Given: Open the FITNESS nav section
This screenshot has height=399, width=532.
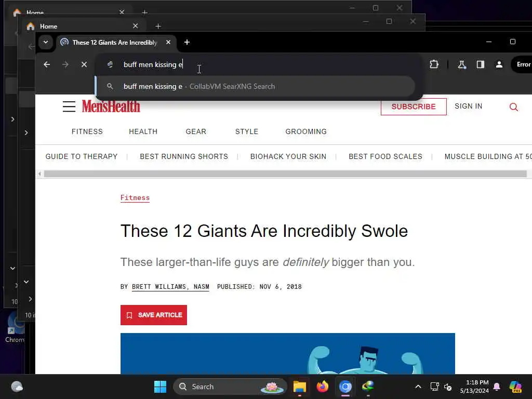Looking at the screenshot, I should pyautogui.click(x=87, y=131).
